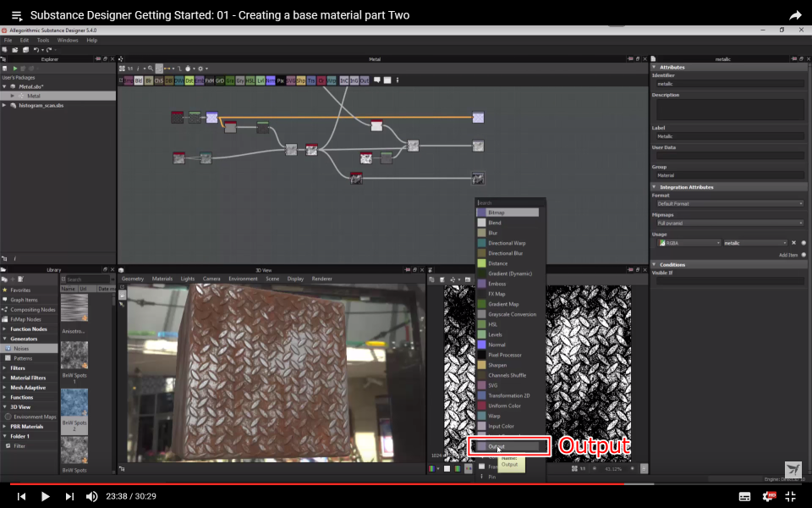Screen dimensions: 812x508
Task: Choose Output in the node popup list
Action: click(x=507, y=446)
